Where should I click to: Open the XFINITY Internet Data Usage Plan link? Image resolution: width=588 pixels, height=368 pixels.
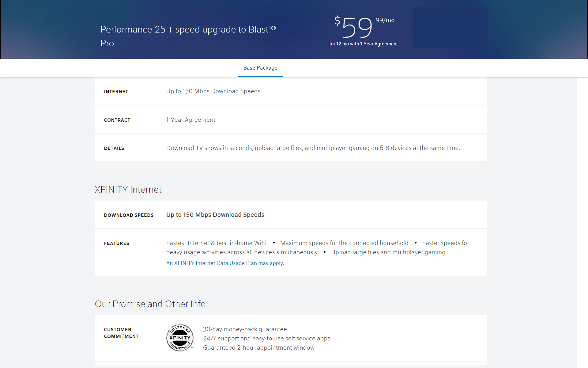click(225, 263)
